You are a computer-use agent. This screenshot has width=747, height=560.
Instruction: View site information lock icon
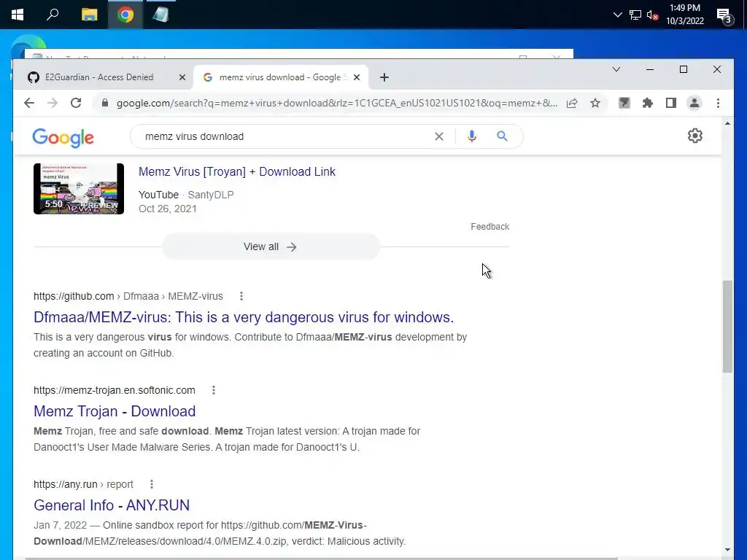point(105,103)
